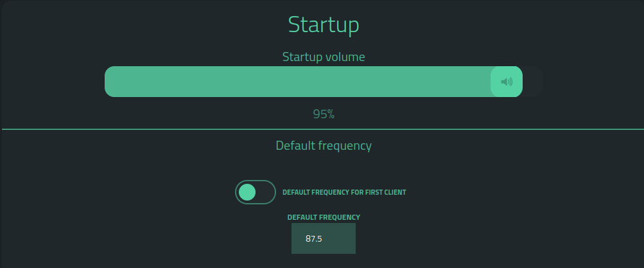Click the Default Frequency input field
644x268 pixels.
coord(324,238)
